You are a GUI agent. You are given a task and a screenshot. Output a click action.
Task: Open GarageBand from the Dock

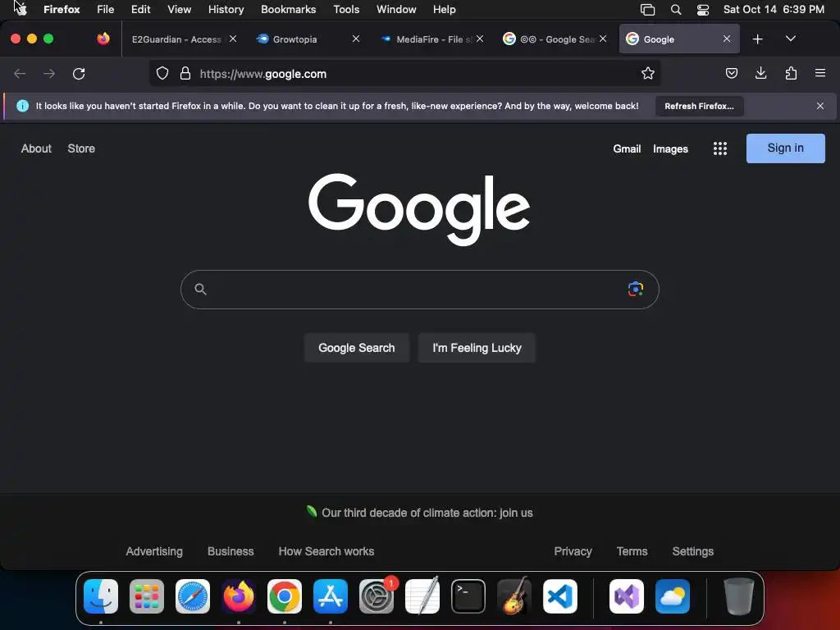[x=514, y=596]
